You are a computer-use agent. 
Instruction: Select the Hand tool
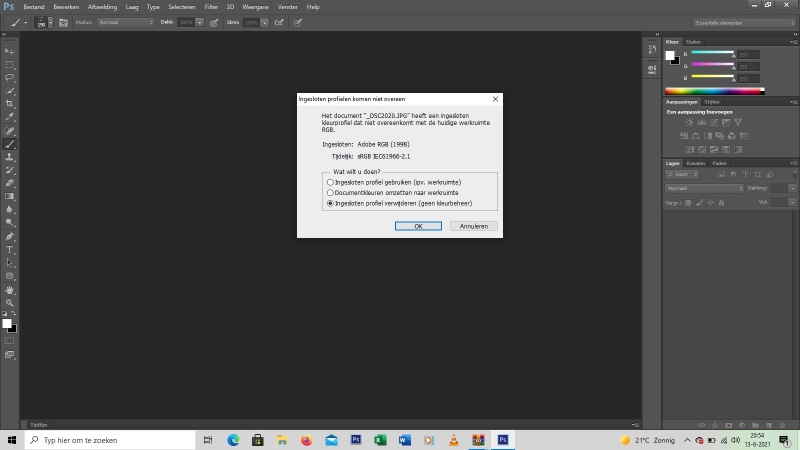(10, 290)
